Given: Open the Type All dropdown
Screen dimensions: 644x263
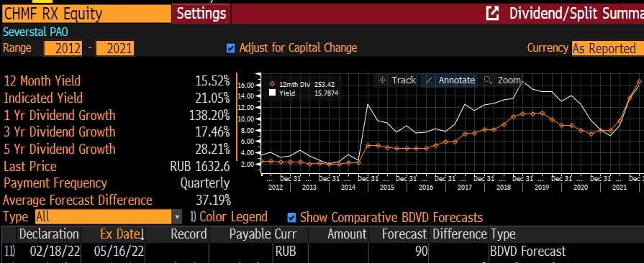Looking at the screenshot, I should (108, 216).
